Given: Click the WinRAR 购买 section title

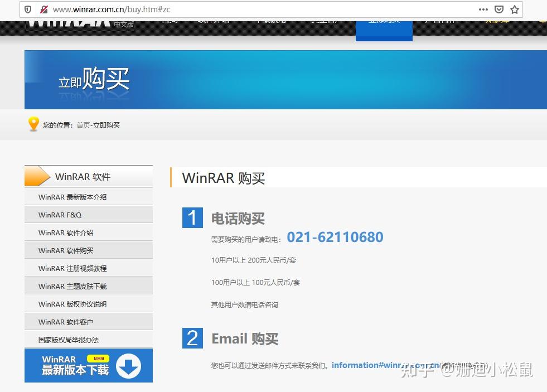Looking at the screenshot, I should (223, 178).
